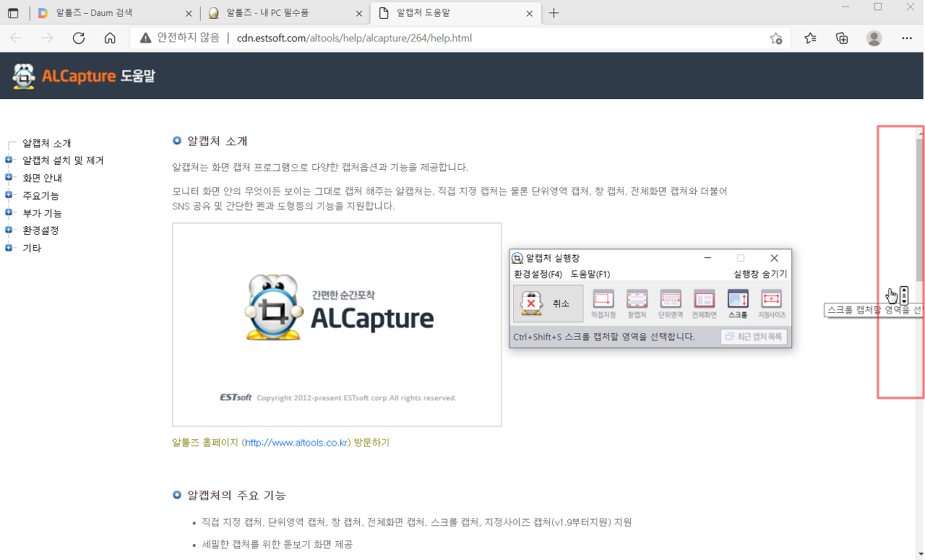Visit the http://www.altools.co.kr link
Viewport: 925px width, 560px height.
[x=297, y=442]
